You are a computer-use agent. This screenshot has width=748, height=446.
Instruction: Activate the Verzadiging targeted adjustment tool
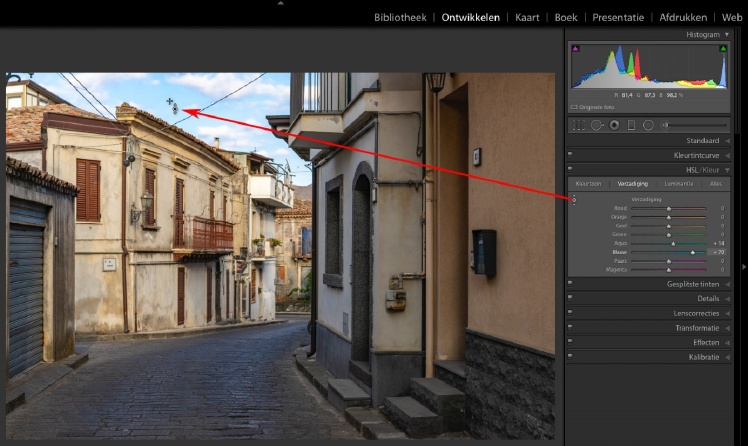pyautogui.click(x=574, y=199)
